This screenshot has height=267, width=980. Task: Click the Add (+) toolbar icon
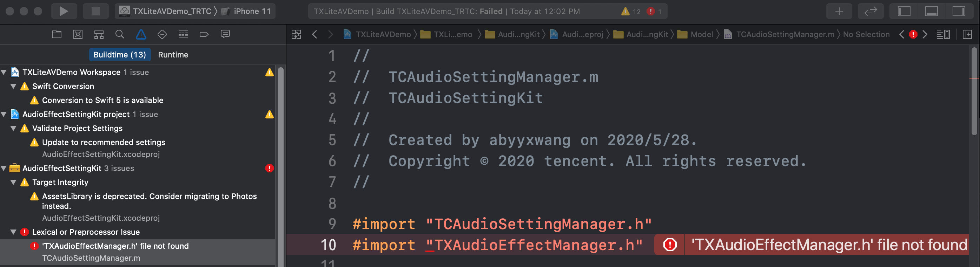click(839, 11)
